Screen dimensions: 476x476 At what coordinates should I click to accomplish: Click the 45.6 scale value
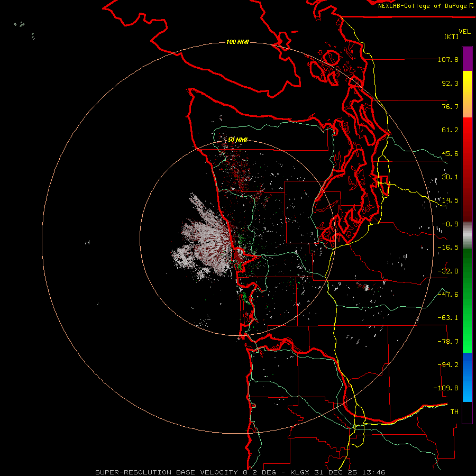tap(450, 153)
